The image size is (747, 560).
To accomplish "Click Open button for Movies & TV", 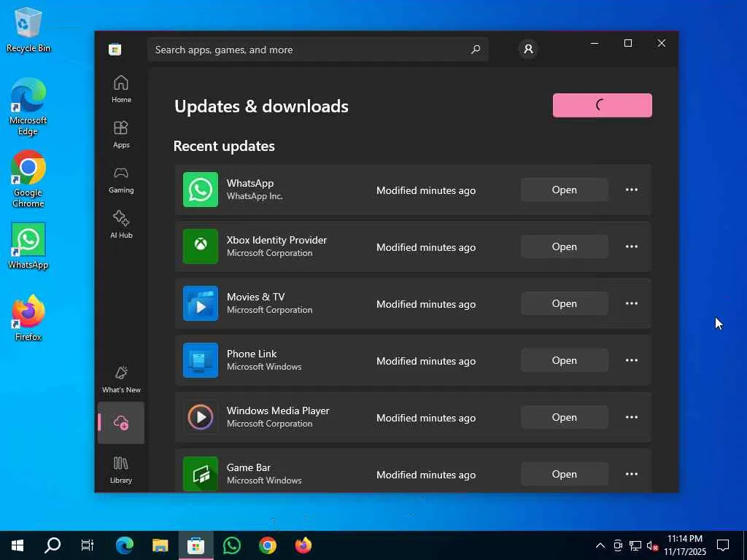I will click(564, 303).
